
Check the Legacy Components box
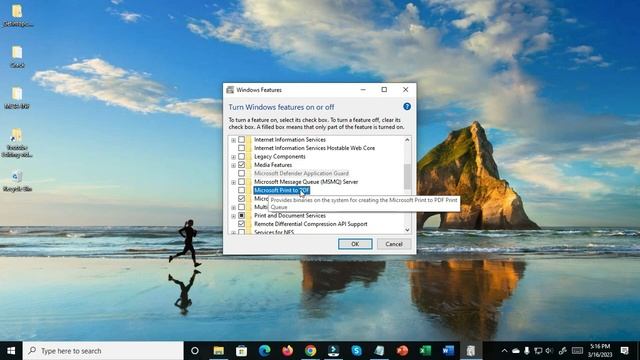(241, 156)
